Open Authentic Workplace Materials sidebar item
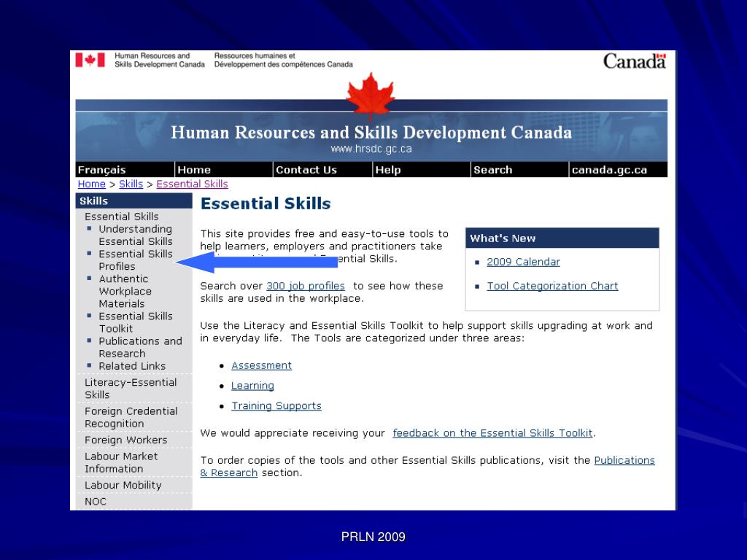 [x=125, y=291]
